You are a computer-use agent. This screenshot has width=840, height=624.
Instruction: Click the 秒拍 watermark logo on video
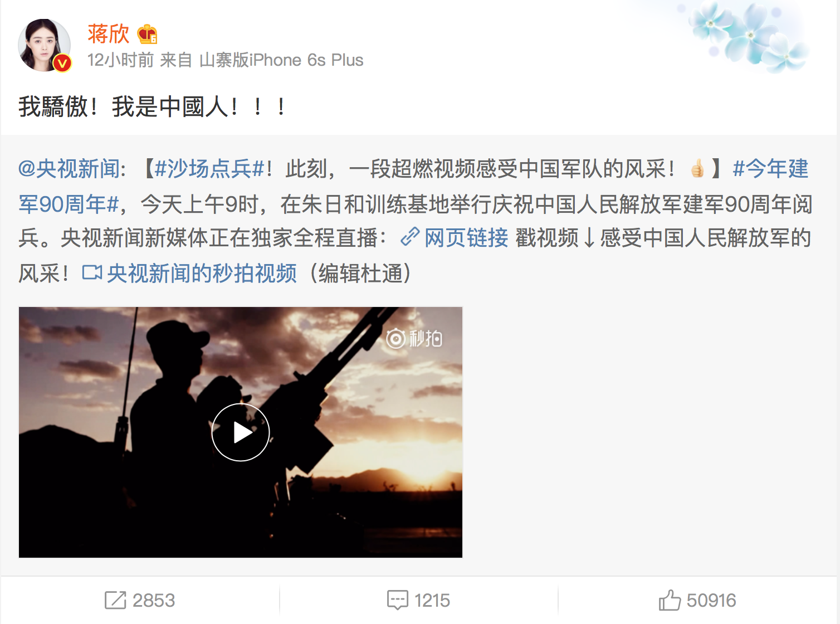[414, 338]
